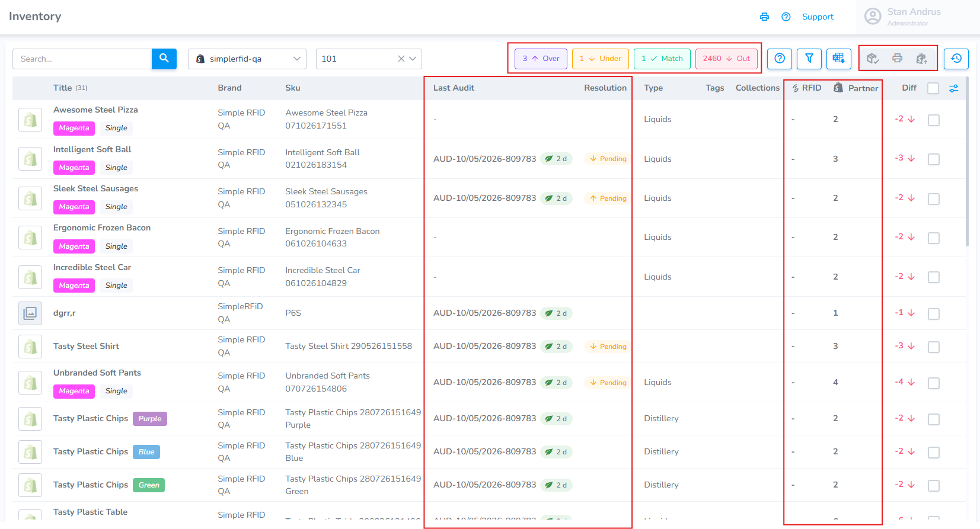Click the Magenta tag under Incredible Steel Car
This screenshot has height=529, width=980.
(x=74, y=286)
